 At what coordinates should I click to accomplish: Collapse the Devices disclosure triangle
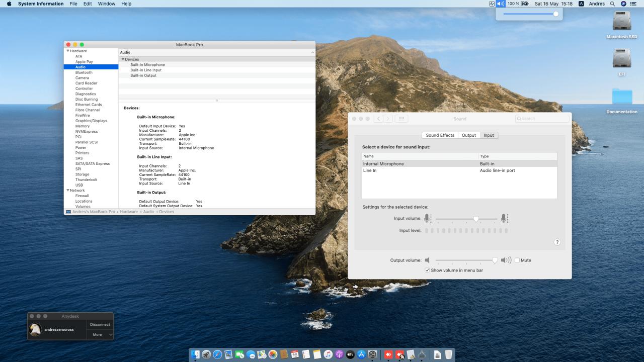point(123,59)
